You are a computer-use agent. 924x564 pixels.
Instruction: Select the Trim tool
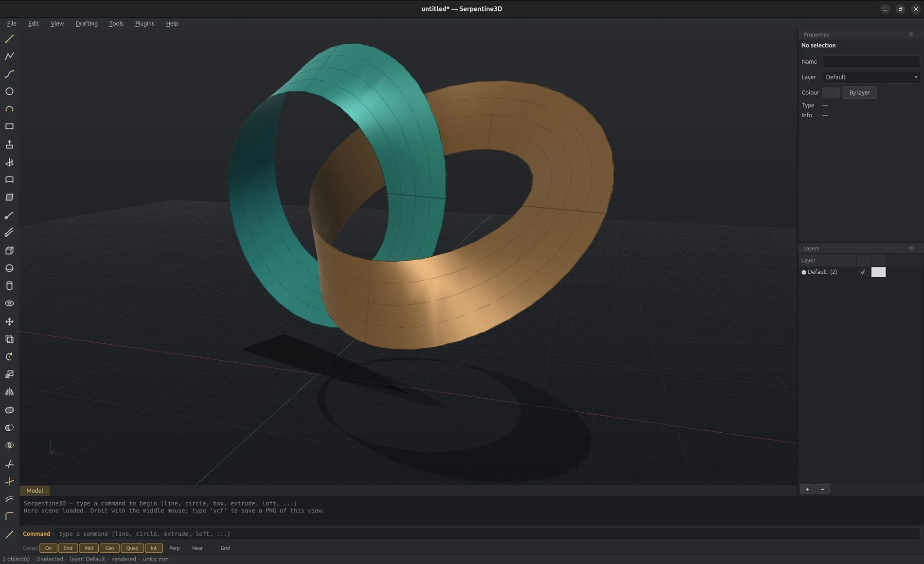9,464
